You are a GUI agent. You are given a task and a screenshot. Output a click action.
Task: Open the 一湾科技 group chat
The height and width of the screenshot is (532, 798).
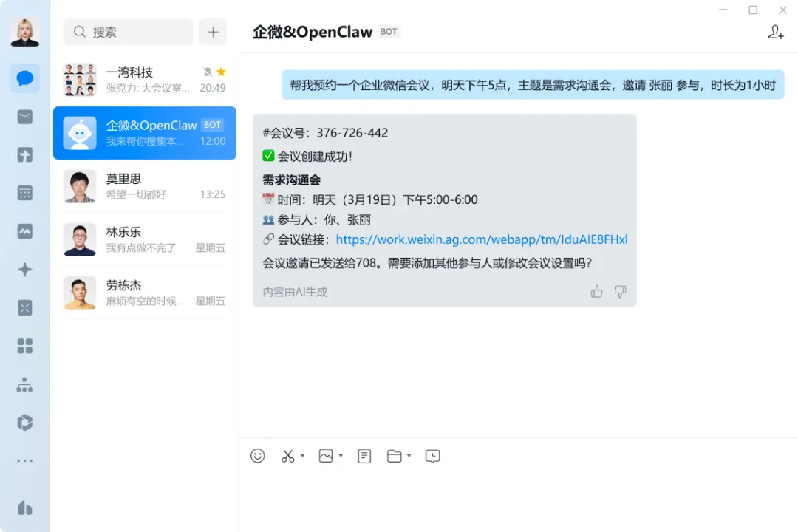pos(145,80)
